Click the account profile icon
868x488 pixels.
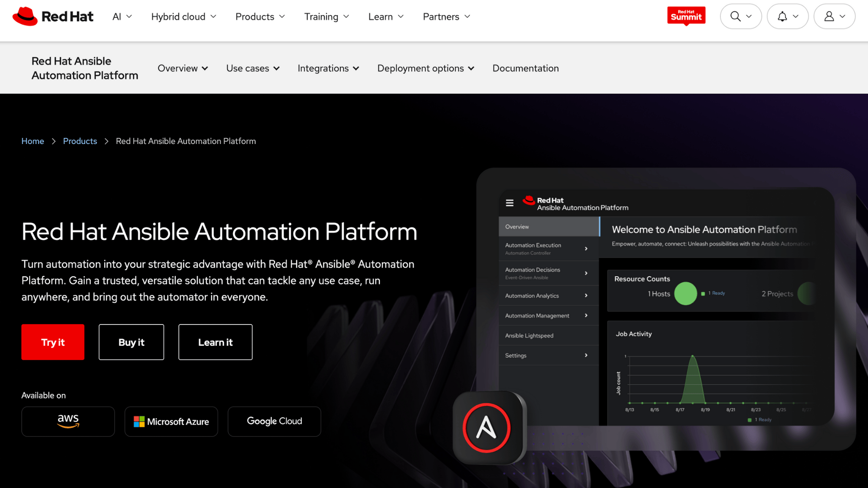[x=829, y=16]
